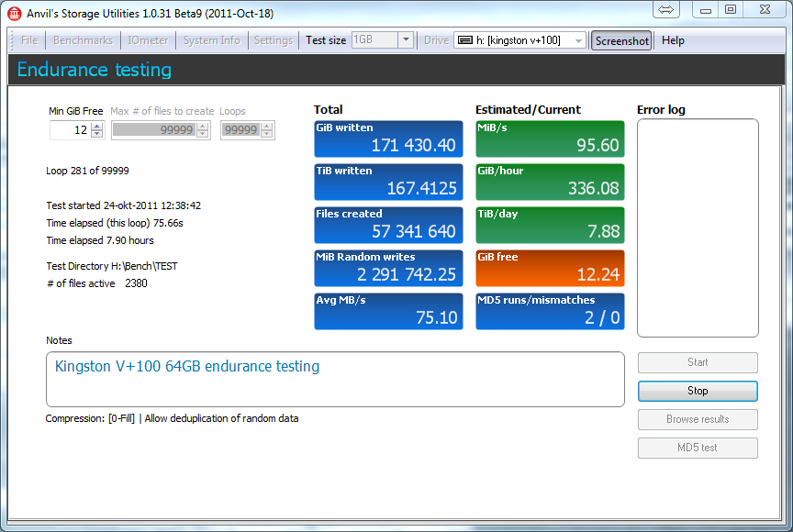The image size is (793, 532).
Task: Click the 'Estimated/Current' column heading
Action: (528, 110)
